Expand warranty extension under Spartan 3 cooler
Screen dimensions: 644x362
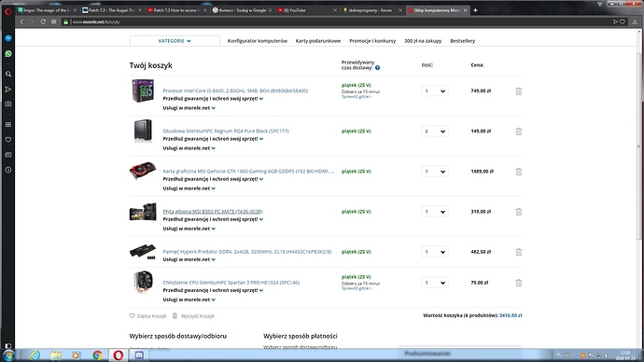pos(213,290)
